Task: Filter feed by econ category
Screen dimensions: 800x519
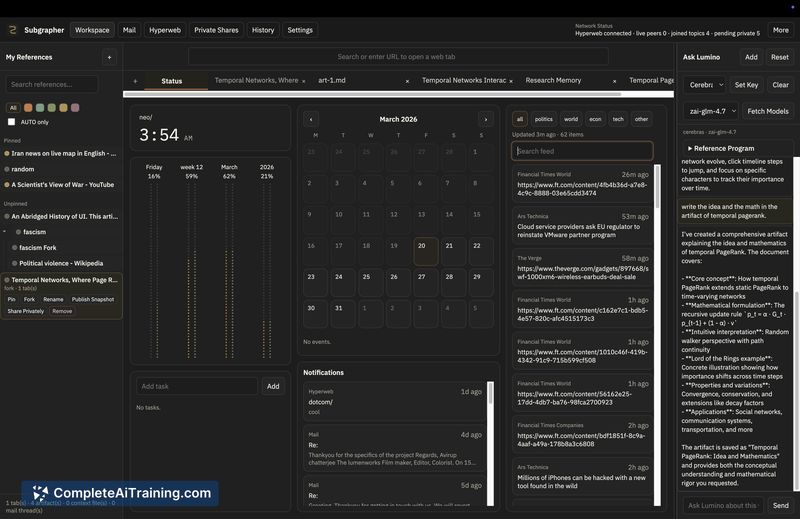Action: tap(595, 119)
